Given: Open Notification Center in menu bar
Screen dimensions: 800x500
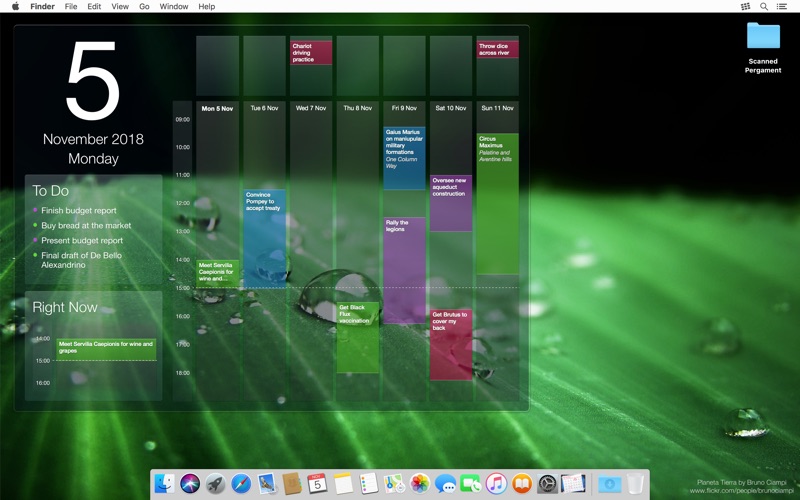Looking at the screenshot, I should [x=782, y=6].
